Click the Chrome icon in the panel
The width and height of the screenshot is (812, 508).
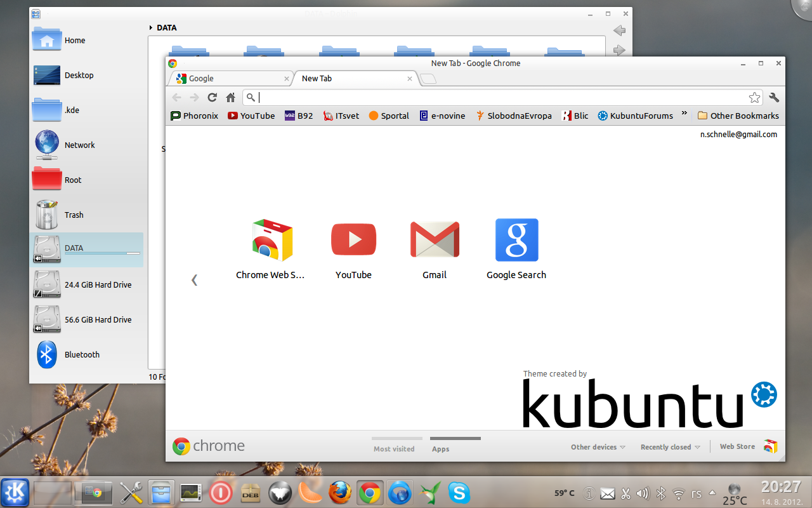point(370,492)
